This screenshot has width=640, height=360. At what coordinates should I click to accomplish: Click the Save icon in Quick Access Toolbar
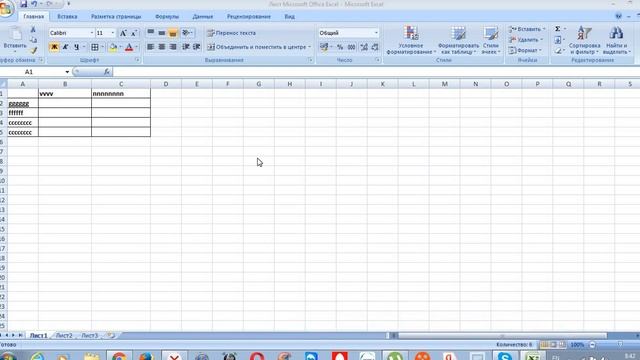[x=23, y=4]
